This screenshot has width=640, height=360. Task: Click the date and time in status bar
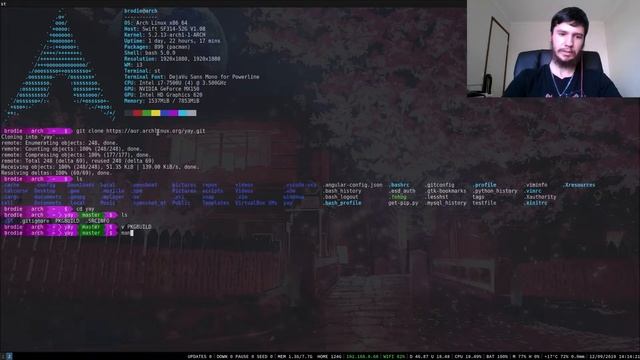[614, 356]
